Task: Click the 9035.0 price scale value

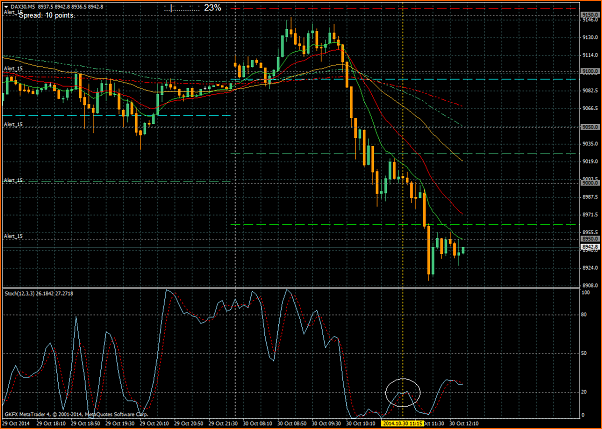Action: (592, 144)
